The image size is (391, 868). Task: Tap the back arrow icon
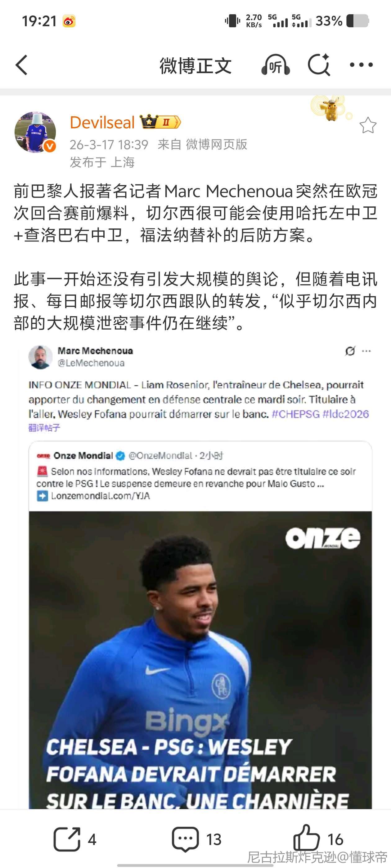[22, 65]
